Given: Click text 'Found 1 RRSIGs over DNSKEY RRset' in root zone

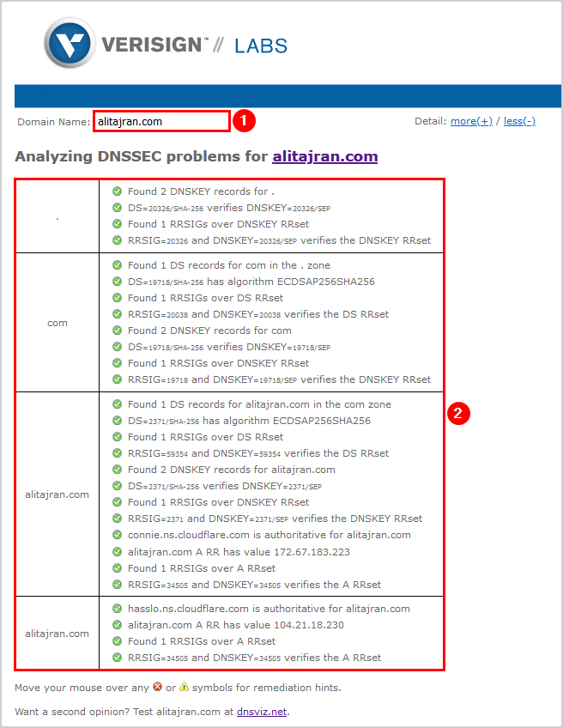Looking at the screenshot, I should (218, 224).
